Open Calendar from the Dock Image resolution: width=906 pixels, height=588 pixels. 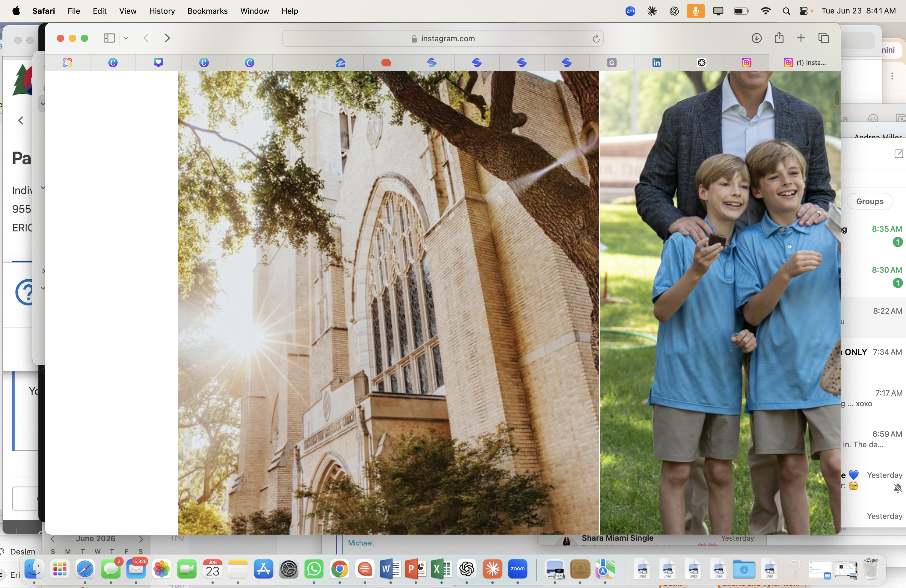pyautogui.click(x=212, y=569)
